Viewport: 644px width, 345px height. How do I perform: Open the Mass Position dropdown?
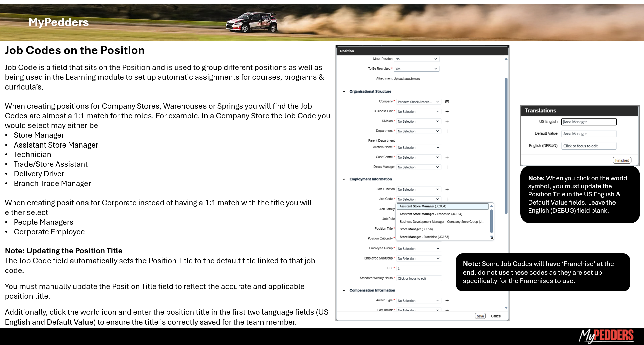coord(416,59)
